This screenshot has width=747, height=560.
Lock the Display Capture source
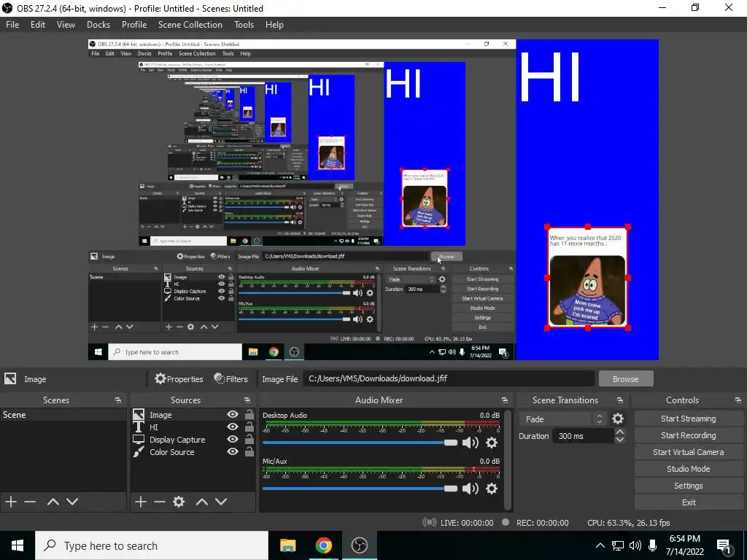(x=249, y=439)
